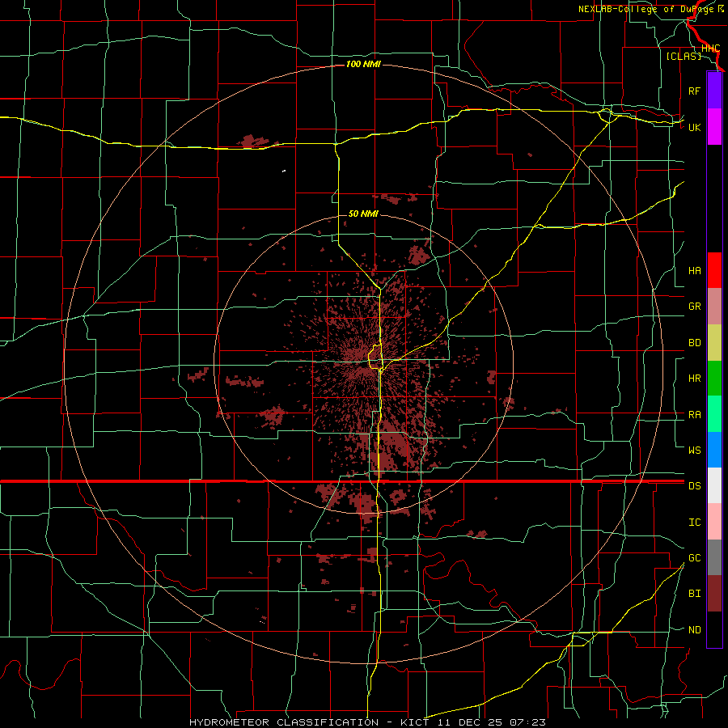Image resolution: width=728 pixels, height=728 pixels.
Task: Click the 50 NMI range ring label
Action: (363, 214)
